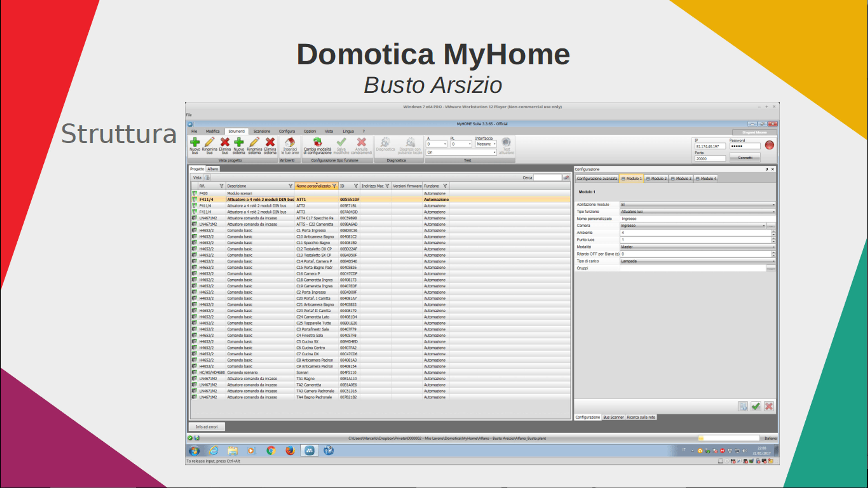This screenshot has height=488, width=868.
Task: Toggle the Nome personalizzato column filter
Action: pos(334,186)
